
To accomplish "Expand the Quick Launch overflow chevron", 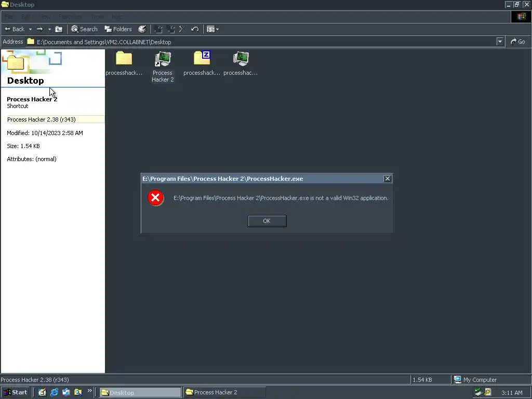I will pos(89,391).
